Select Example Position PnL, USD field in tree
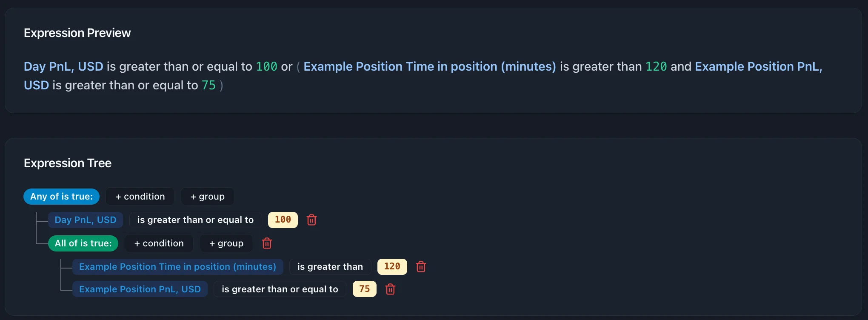 coord(140,289)
